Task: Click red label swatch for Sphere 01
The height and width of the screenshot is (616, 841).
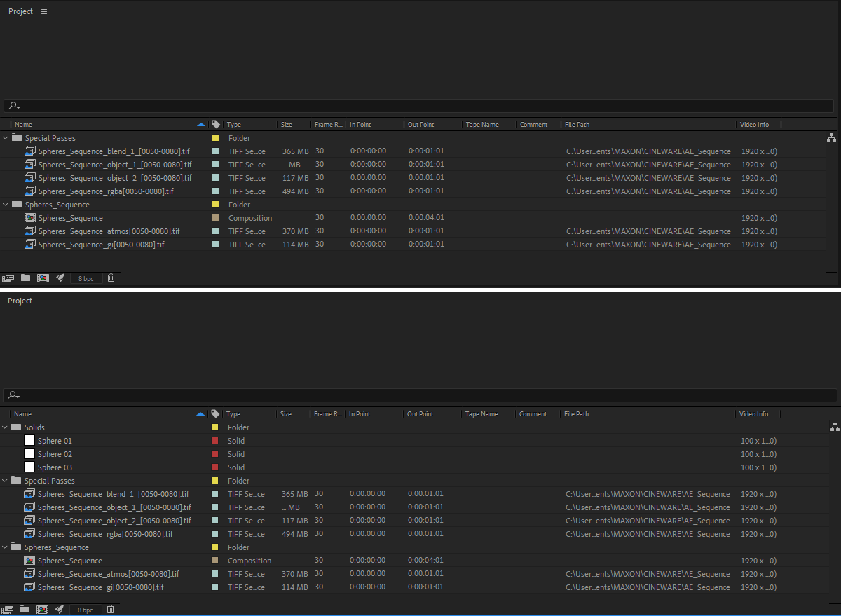Action: (x=215, y=441)
